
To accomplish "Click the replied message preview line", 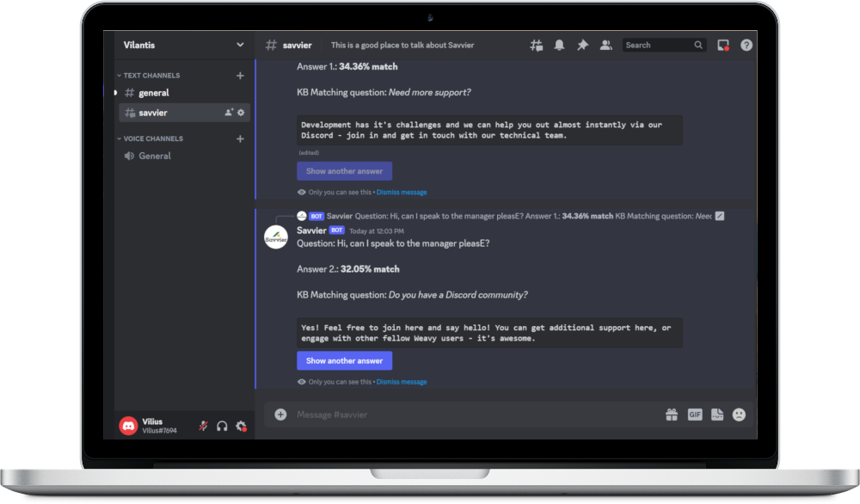I will [x=519, y=216].
